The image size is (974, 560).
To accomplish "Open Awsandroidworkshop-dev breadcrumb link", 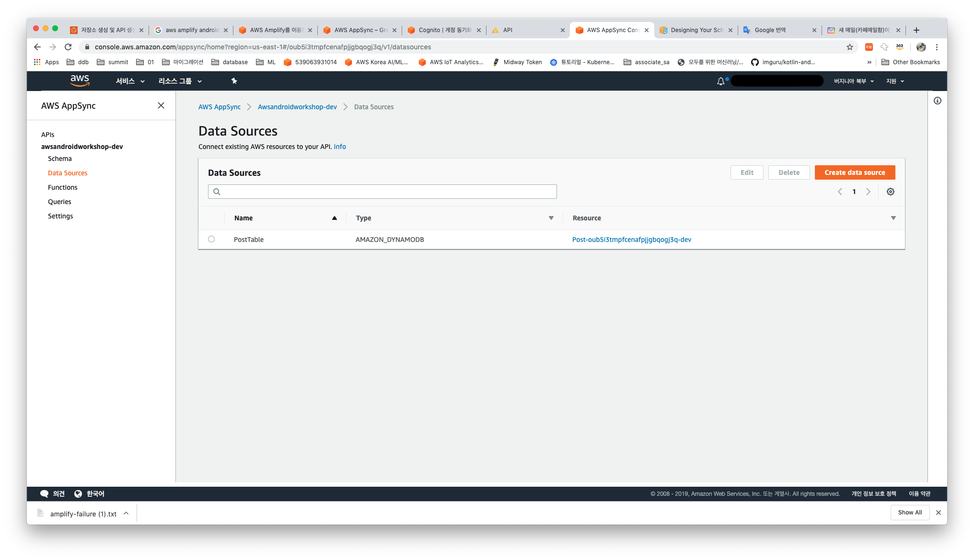I will [297, 107].
